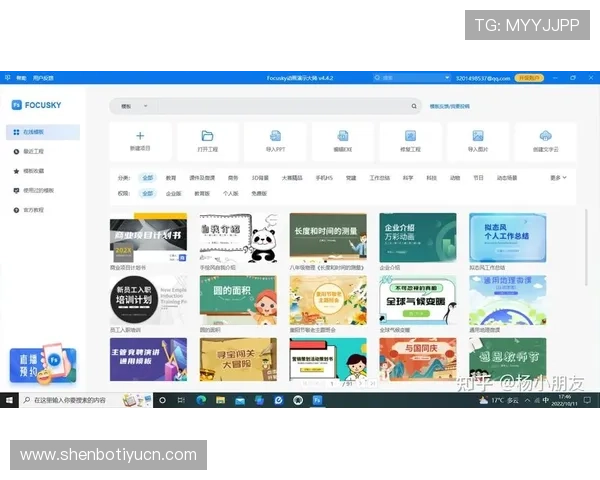The image size is (600, 480).
Task: Click the 导入图片 icon
Action: coord(478,136)
